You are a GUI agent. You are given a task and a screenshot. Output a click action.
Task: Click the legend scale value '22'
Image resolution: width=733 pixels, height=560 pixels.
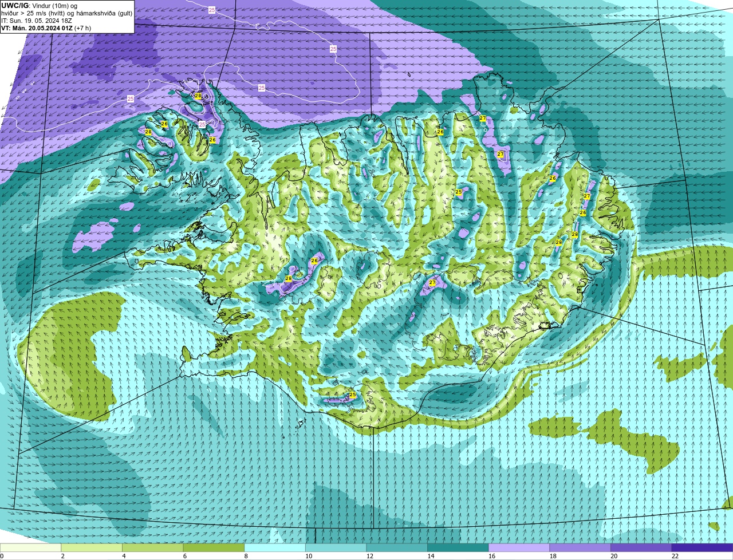(x=675, y=556)
